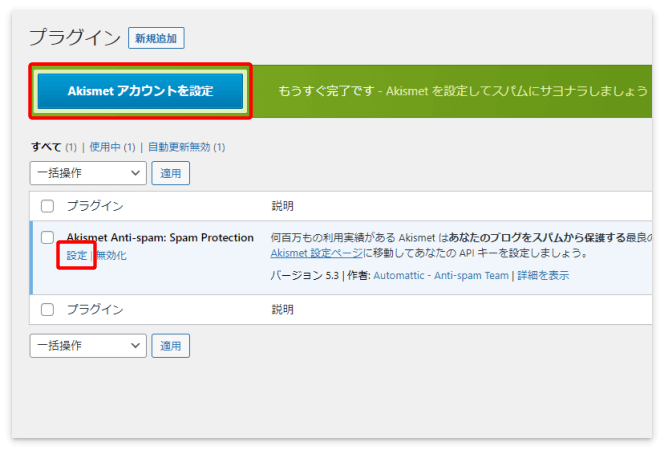Click the Akismet Anti-spam: Spam Protection name
This screenshot has height=451, width=664.
160,237
